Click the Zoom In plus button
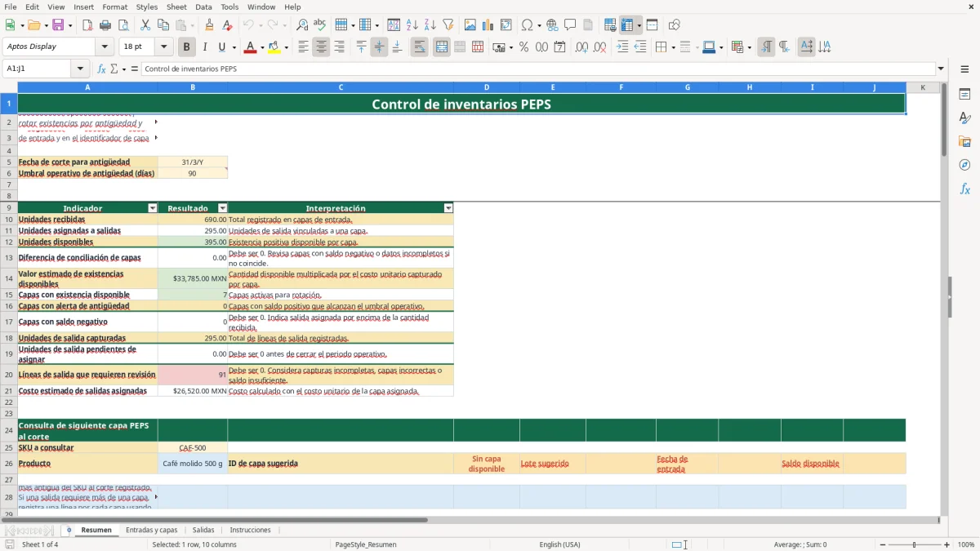Viewport: 980px width, 551px height. [947, 544]
